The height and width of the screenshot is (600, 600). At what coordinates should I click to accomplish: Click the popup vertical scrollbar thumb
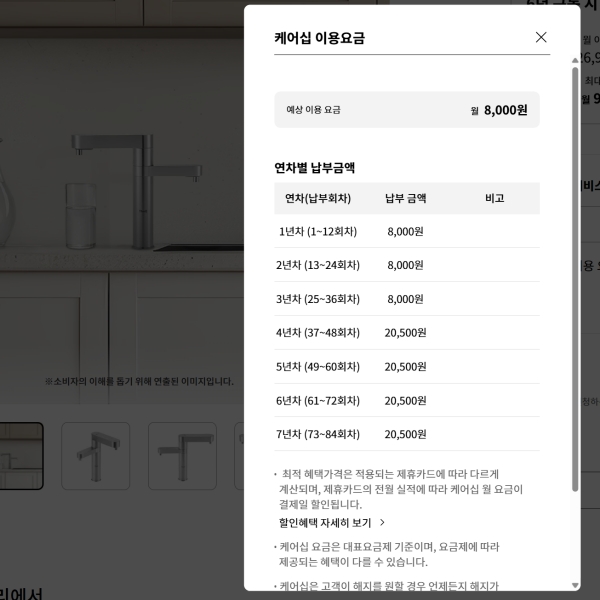point(575,279)
